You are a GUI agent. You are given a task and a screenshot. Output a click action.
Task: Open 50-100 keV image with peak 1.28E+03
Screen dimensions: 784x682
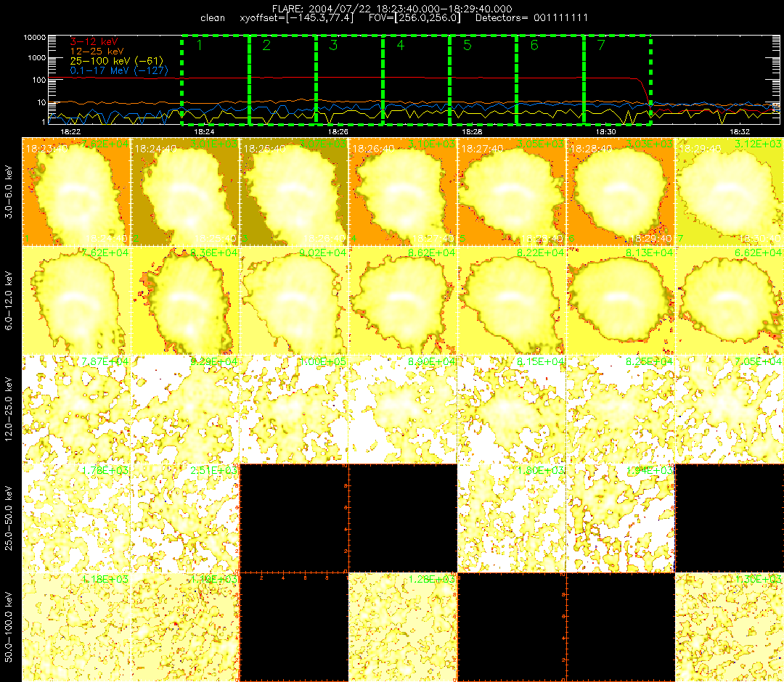[x=403, y=628]
